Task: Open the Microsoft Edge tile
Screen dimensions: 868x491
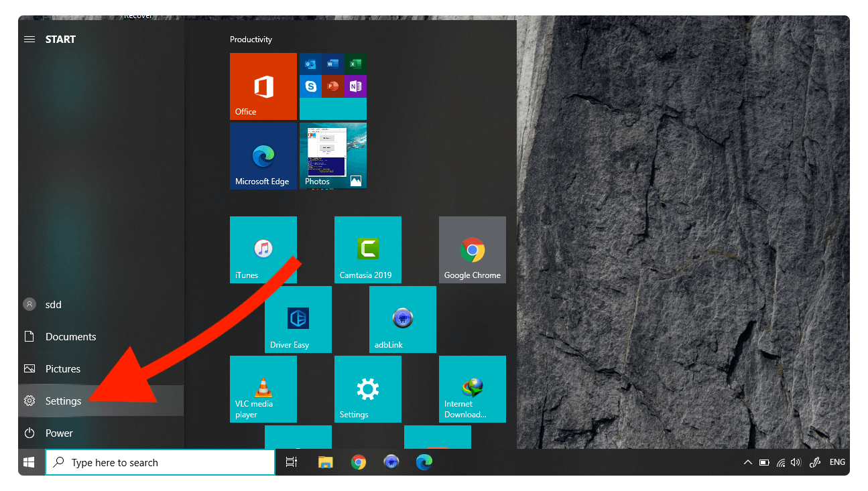Action: click(263, 156)
